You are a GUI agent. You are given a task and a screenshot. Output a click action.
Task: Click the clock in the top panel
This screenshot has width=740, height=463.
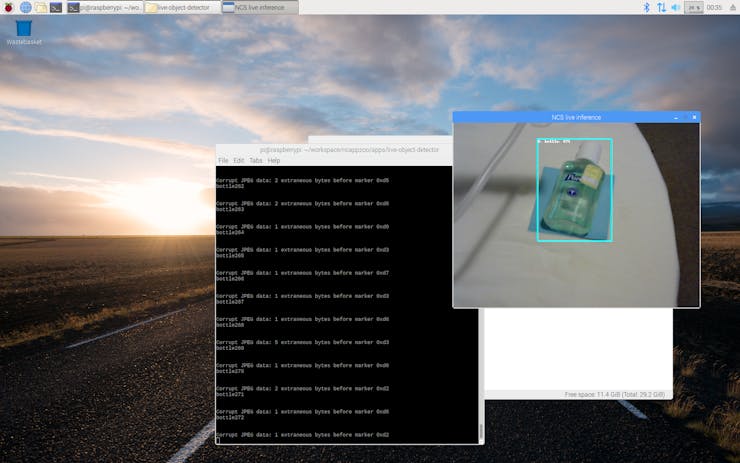[x=714, y=7]
